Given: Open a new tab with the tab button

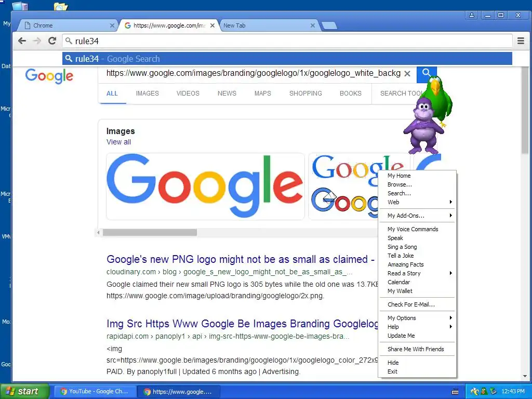Looking at the screenshot, I should pyautogui.click(x=329, y=25).
